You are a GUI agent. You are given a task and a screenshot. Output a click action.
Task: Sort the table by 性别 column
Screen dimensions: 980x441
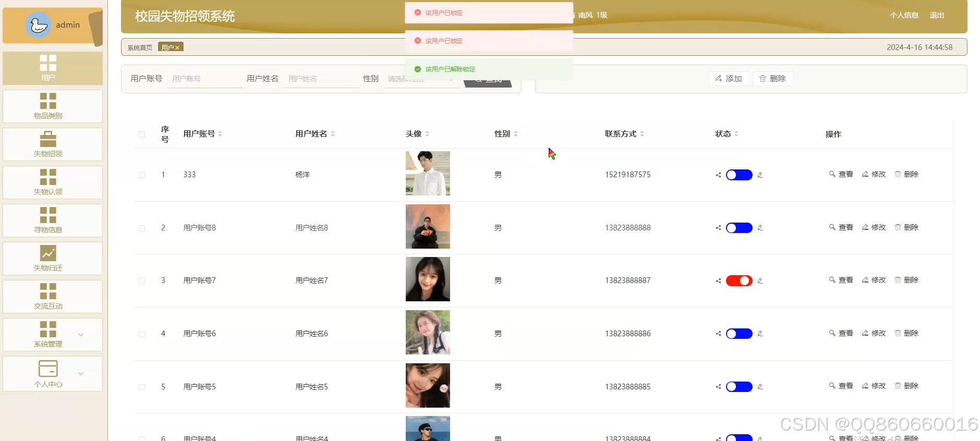(516, 134)
